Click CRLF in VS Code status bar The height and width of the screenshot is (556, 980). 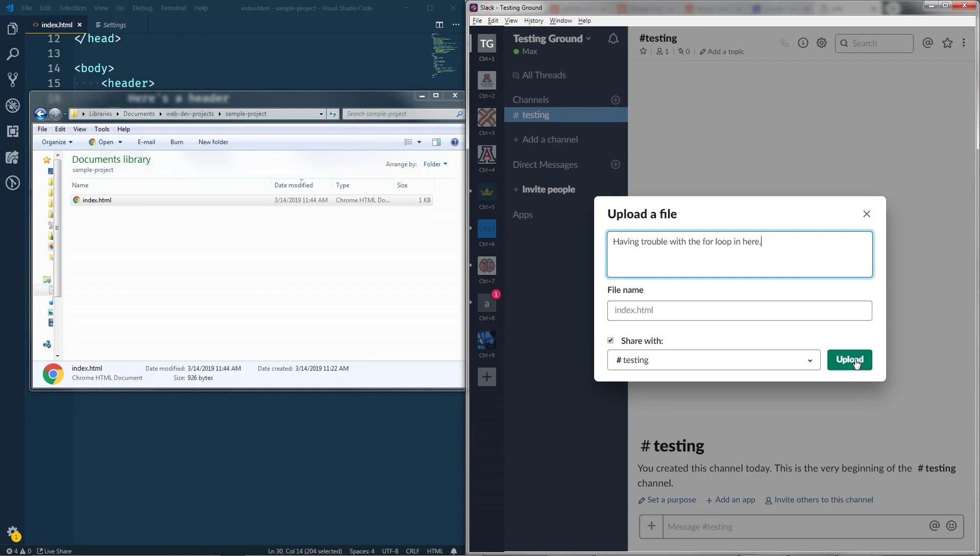click(x=412, y=551)
